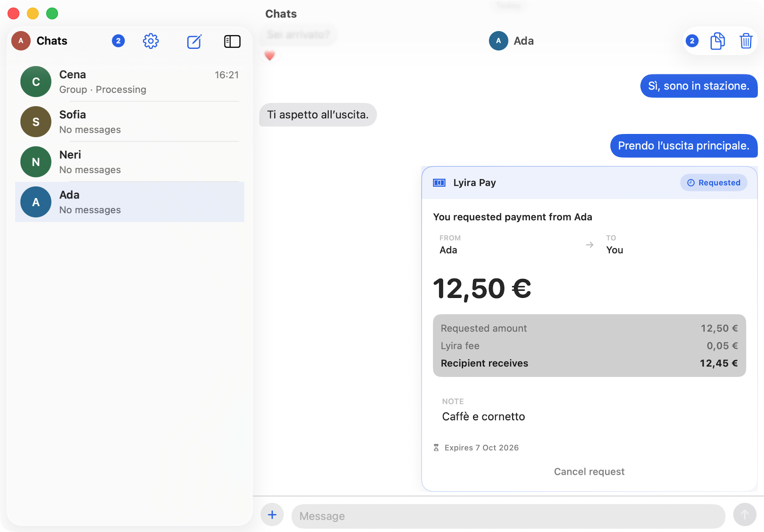Click the "Ti aspetto all'uscita." message bubble

point(318,115)
